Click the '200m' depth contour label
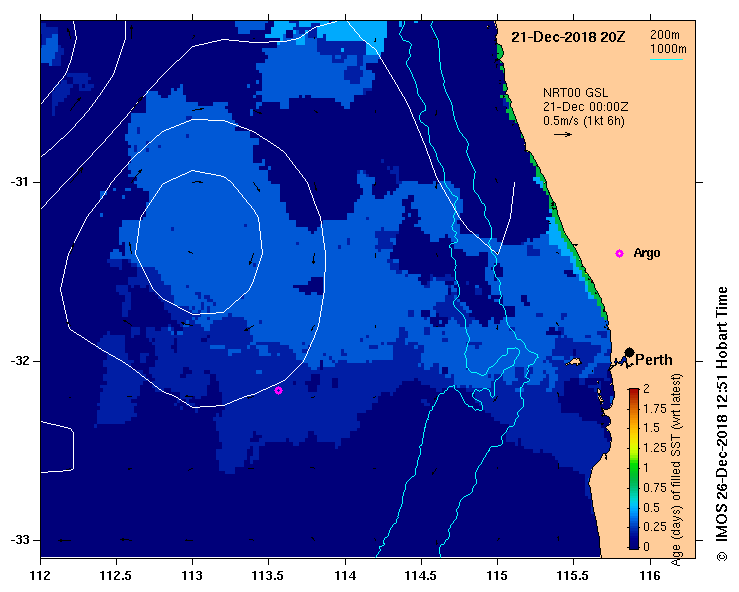Image resolution: width=739 pixels, height=592 pixels. [x=665, y=35]
